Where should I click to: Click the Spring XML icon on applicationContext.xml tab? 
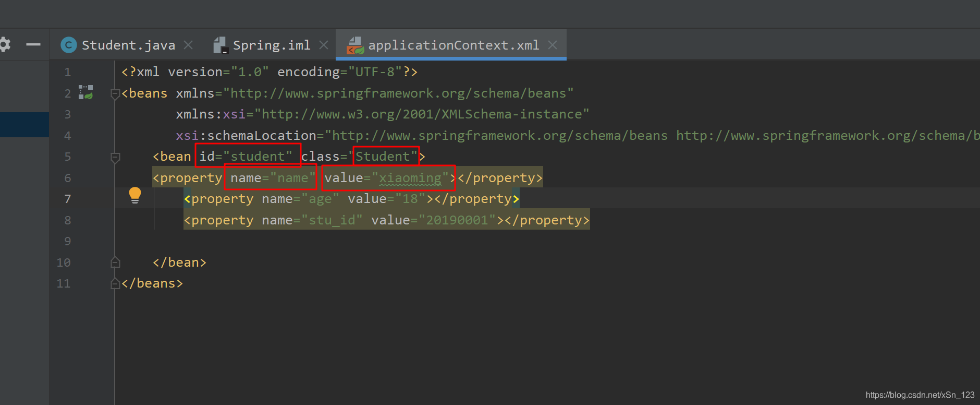pyautogui.click(x=355, y=45)
